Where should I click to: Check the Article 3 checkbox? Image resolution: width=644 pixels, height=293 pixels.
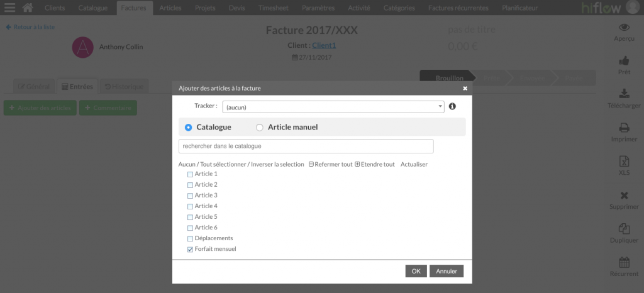pos(190,196)
